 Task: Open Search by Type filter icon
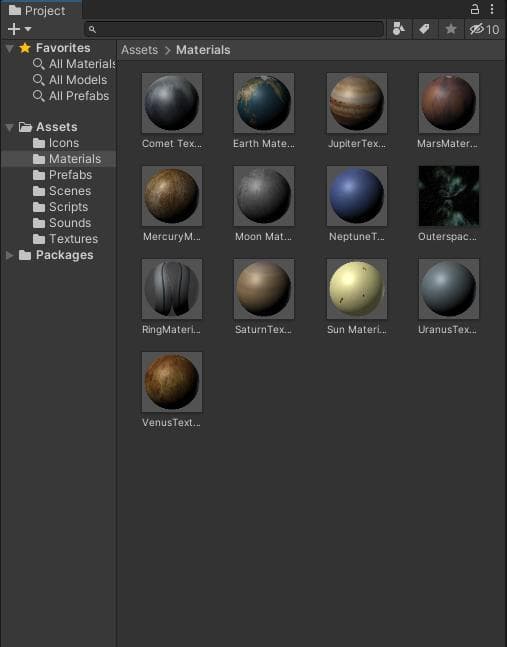(x=399, y=29)
